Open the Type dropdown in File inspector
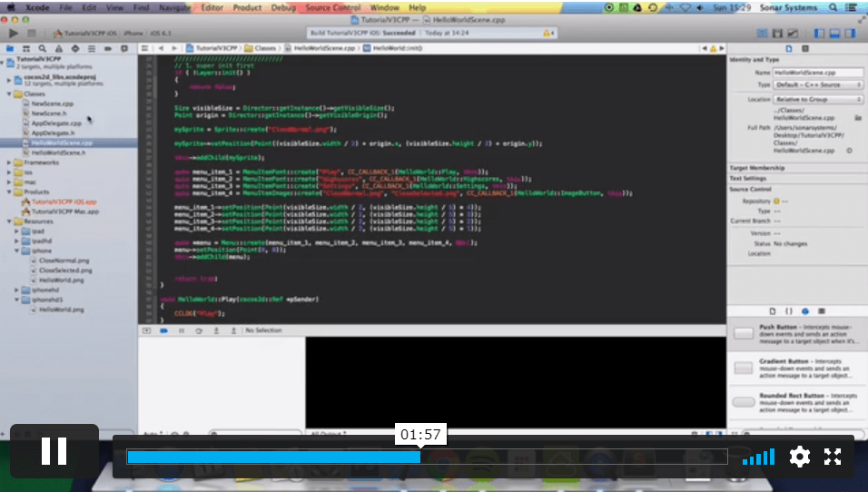 point(818,84)
